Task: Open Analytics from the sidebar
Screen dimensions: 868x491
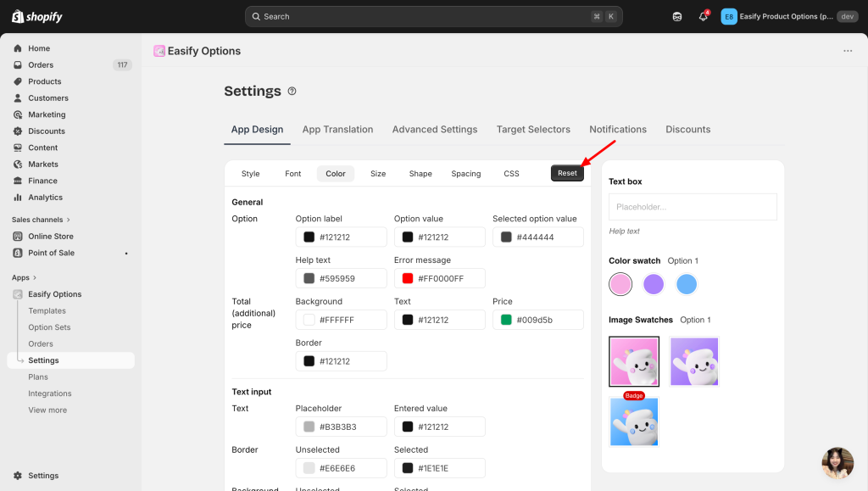Action: [x=45, y=198]
